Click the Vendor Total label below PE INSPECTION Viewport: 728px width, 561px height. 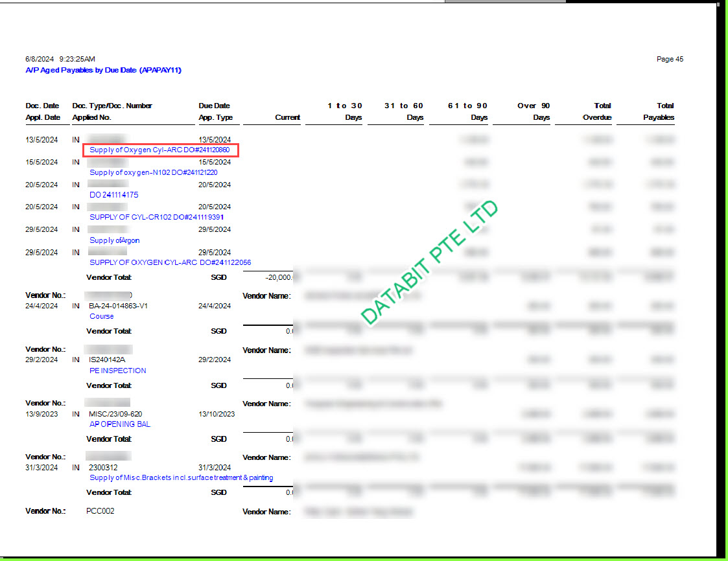(x=109, y=385)
